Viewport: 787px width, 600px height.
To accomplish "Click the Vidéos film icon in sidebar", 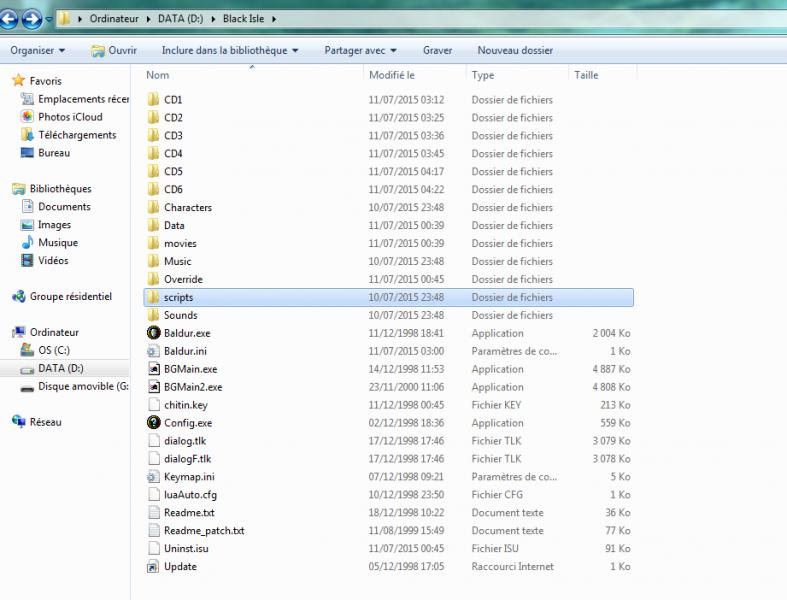I will point(27,261).
